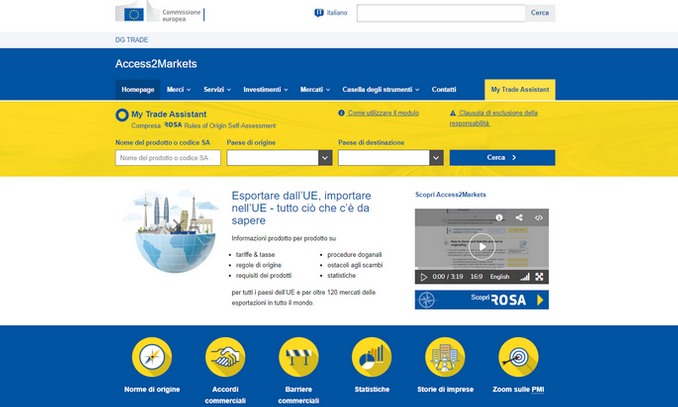Click the product name or SA code field
This screenshot has width=678, height=407.
[x=168, y=158]
